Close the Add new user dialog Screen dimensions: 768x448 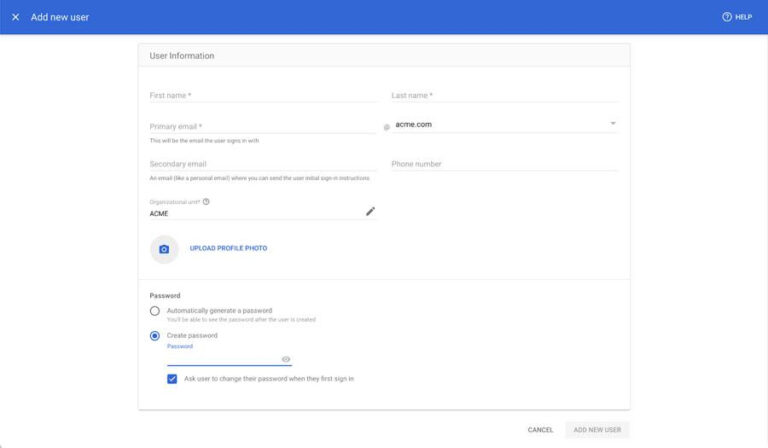pyautogui.click(x=15, y=17)
